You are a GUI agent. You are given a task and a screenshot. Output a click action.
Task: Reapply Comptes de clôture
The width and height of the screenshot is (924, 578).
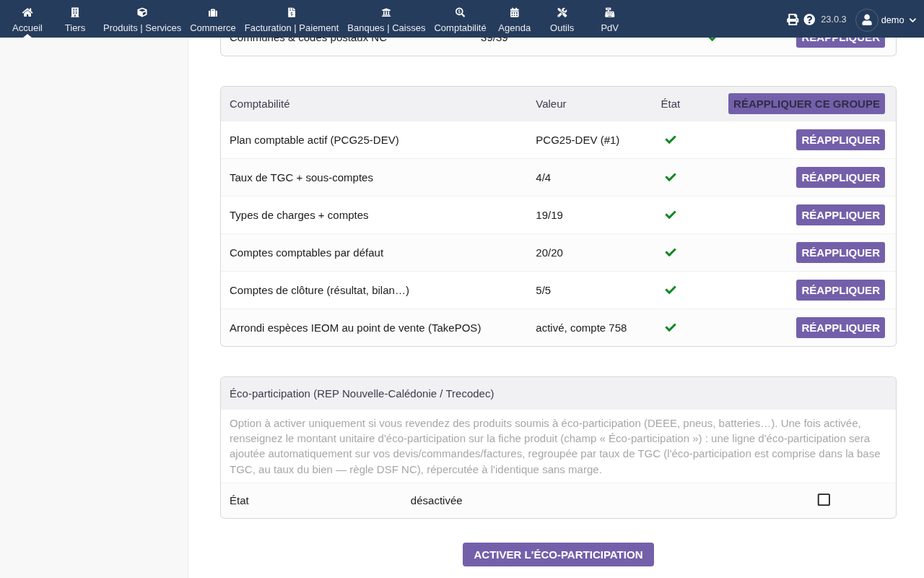coord(840,290)
